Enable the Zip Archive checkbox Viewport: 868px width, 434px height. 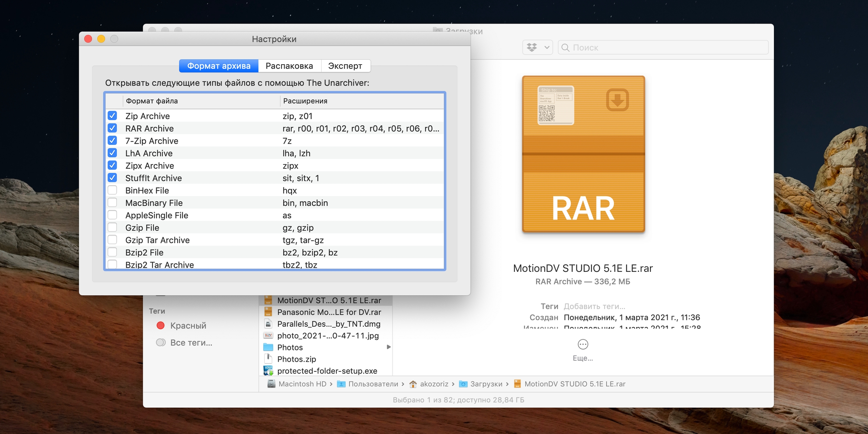112,116
